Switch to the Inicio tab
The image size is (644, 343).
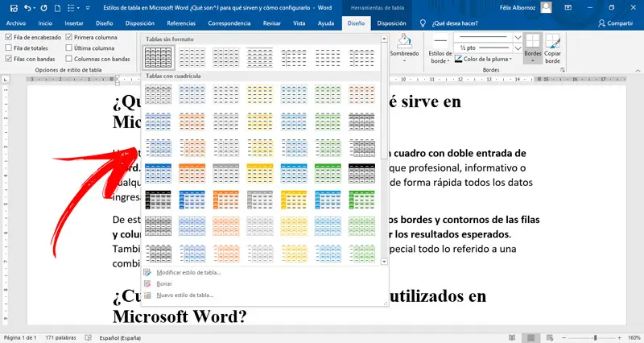45,23
